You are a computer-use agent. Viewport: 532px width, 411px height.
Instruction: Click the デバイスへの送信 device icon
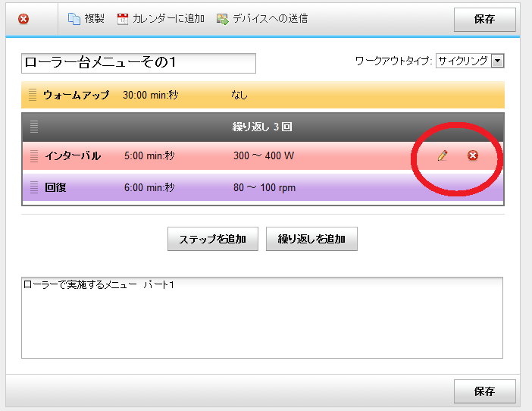coord(223,19)
